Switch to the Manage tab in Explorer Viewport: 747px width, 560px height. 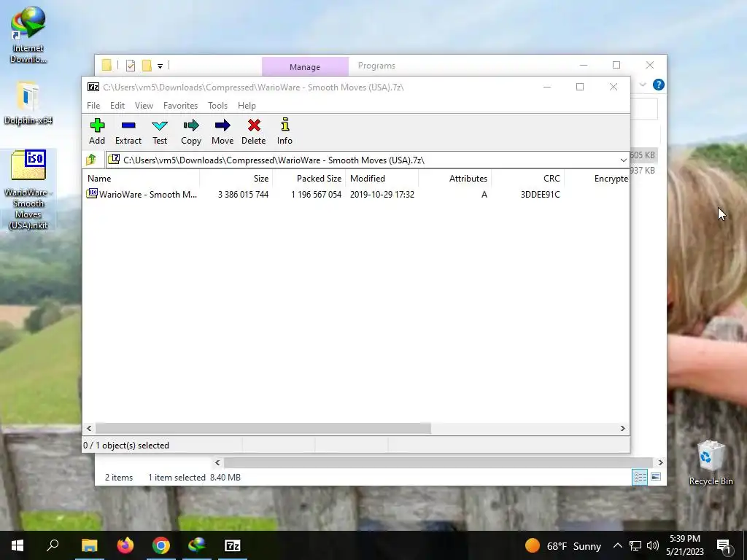305,67
